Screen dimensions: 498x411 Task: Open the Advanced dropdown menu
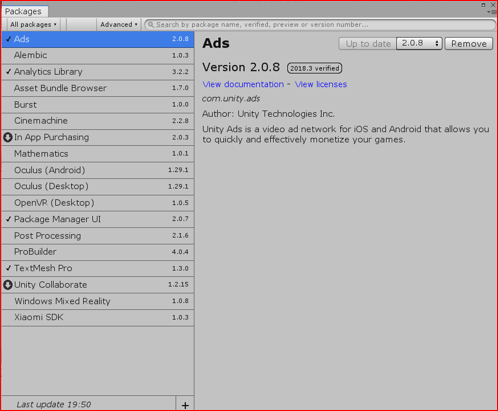click(119, 25)
